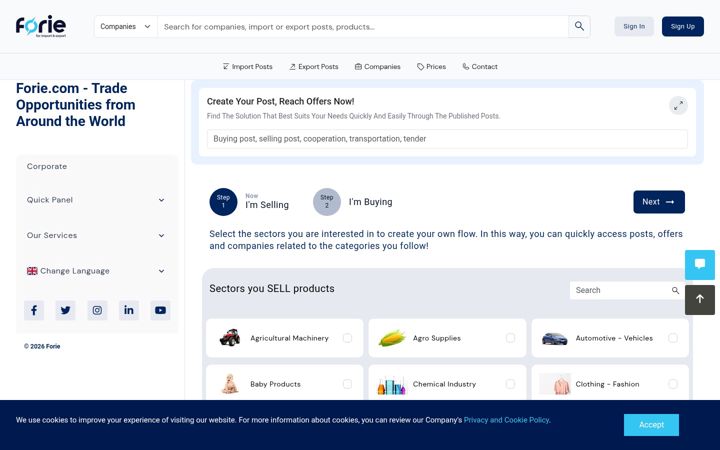Open Import Posts in navigation
This screenshot has width=720, height=450.
click(x=248, y=67)
